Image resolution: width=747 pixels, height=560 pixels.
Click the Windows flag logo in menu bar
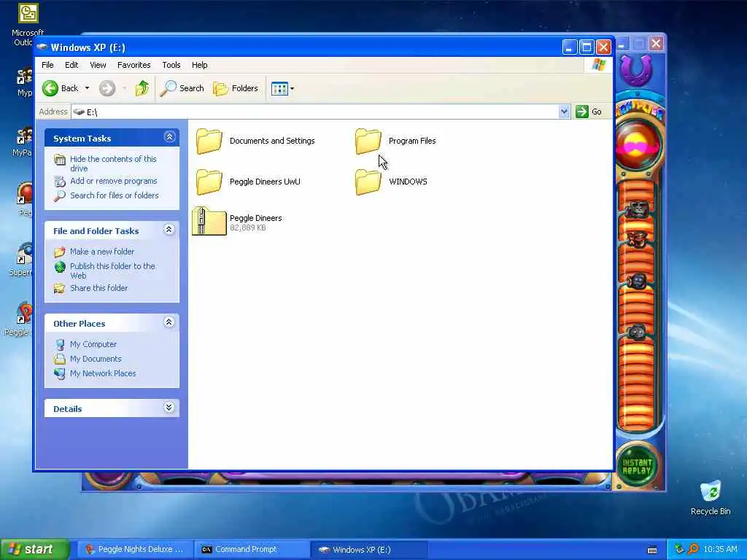[x=599, y=65]
